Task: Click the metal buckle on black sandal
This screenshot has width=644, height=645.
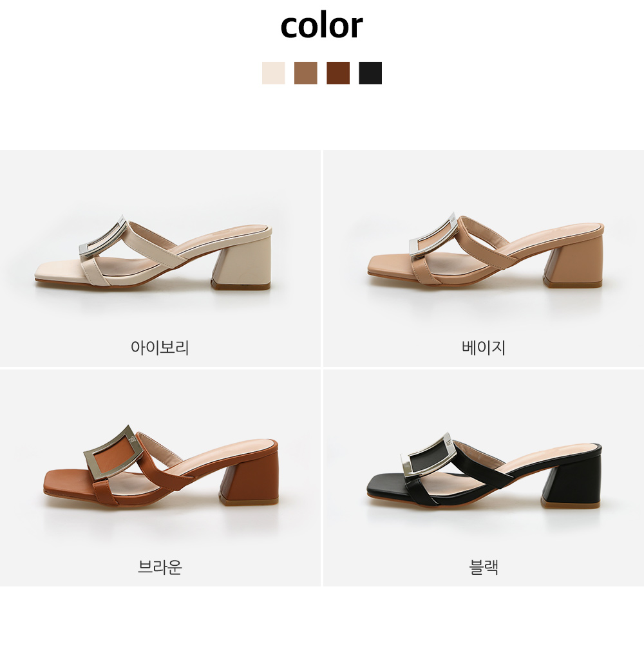Action: 428,456
